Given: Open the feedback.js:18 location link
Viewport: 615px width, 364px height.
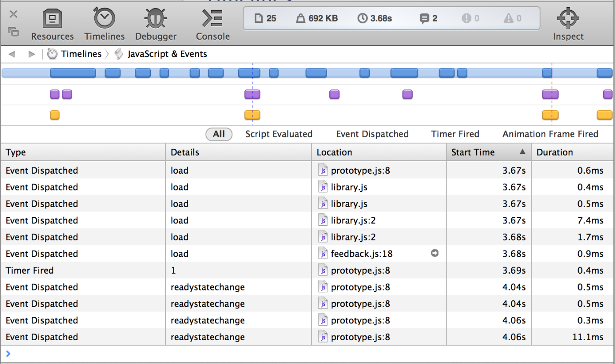Looking at the screenshot, I should point(362,254).
